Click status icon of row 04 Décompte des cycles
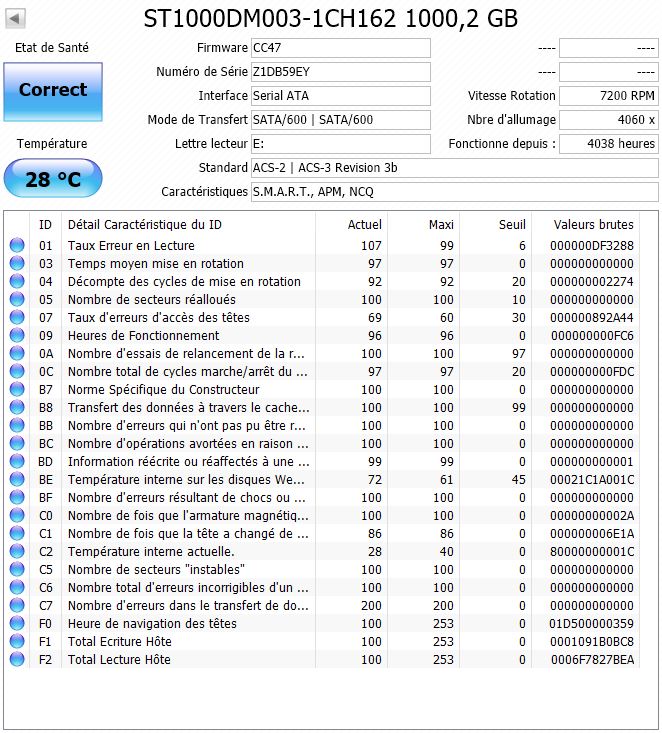 (17, 281)
